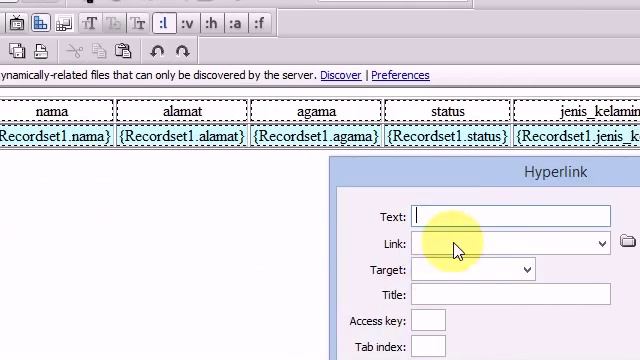Viewport: 640px width, 360px height.
Task: Focus the Tab index field
Action: (428, 347)
